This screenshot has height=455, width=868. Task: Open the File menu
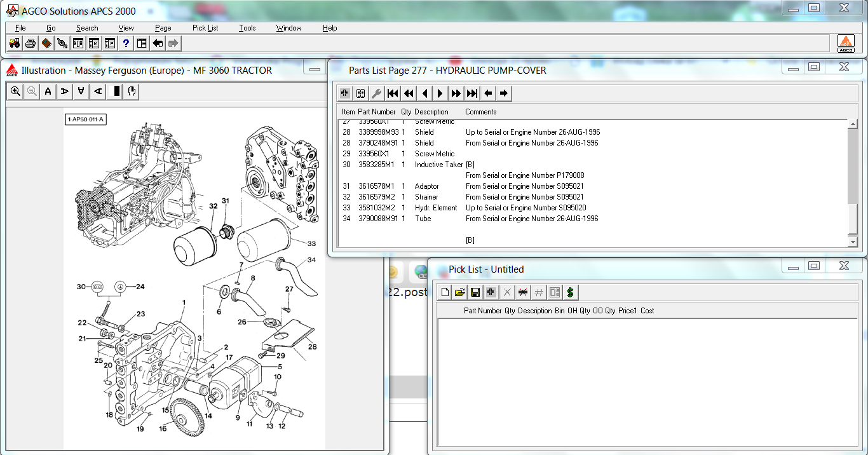pos(20,28)
